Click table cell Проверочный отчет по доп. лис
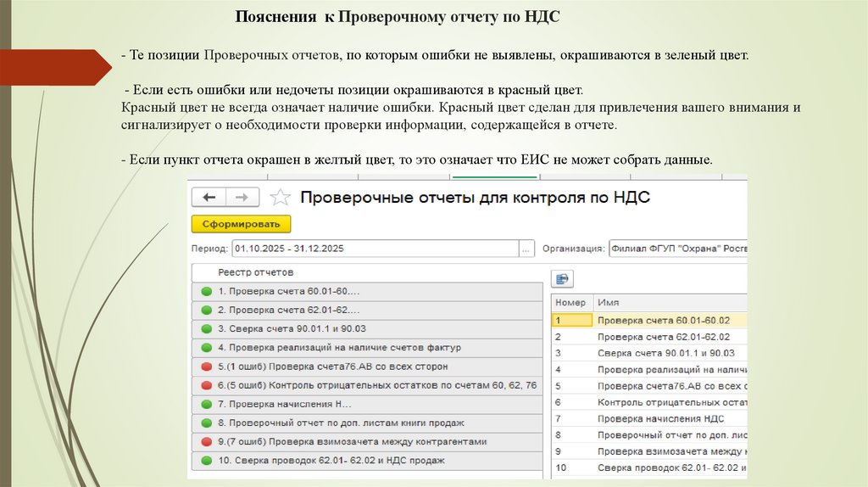The height and width of the screenshot is (487, 868). (670, 435)
